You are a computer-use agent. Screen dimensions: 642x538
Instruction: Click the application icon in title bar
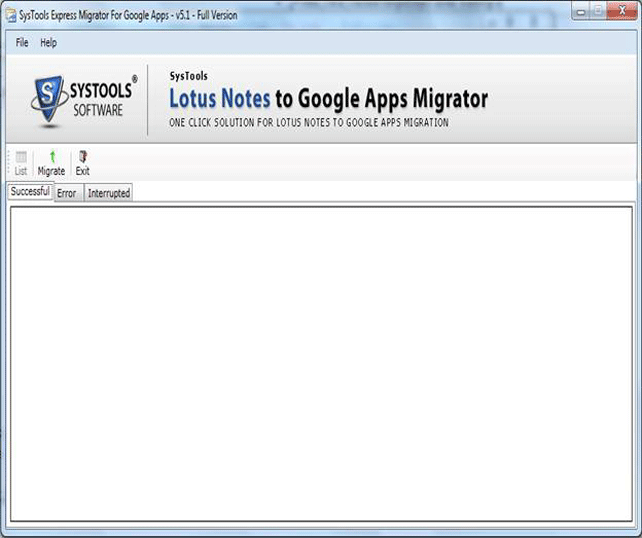pos(10,16)
